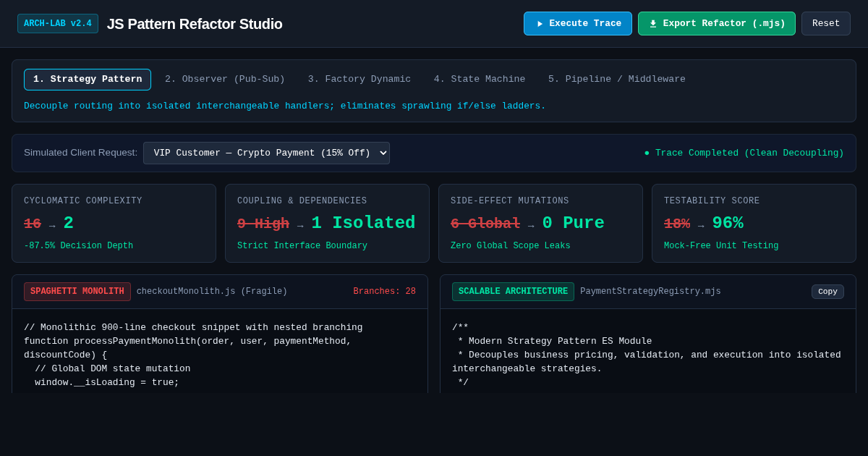Click the Trace Completed status text
Screen dimensions: 868x456
click(744, 153)
